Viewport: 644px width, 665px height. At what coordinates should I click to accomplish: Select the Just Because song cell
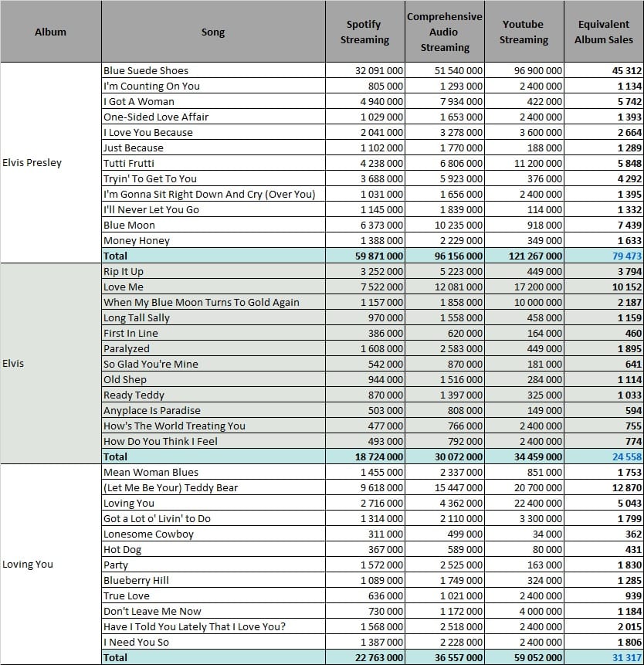pyautogui.click(x=213, y=148)
